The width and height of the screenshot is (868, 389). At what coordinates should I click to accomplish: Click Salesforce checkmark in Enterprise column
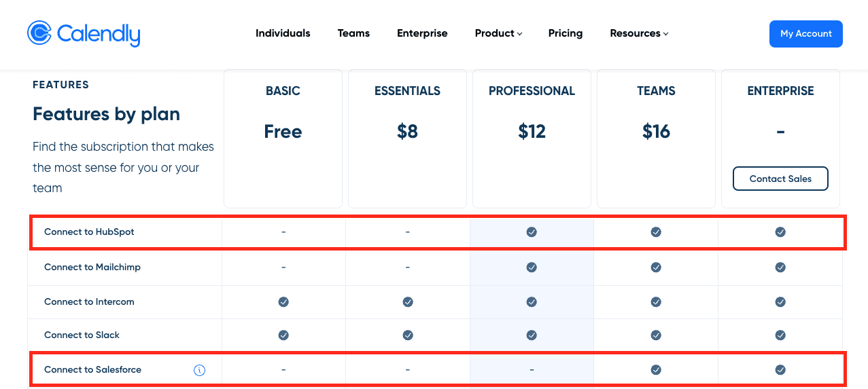pos(780,370)
